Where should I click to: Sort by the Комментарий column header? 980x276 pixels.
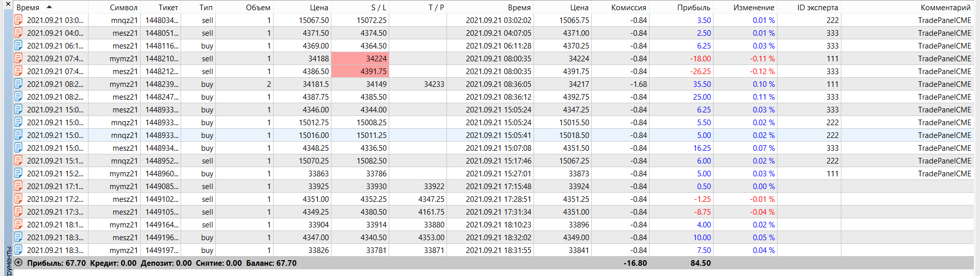[945, 8]
